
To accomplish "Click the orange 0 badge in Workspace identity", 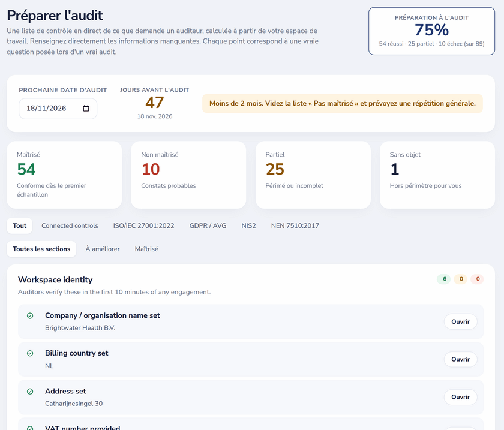I will (461, 279).
